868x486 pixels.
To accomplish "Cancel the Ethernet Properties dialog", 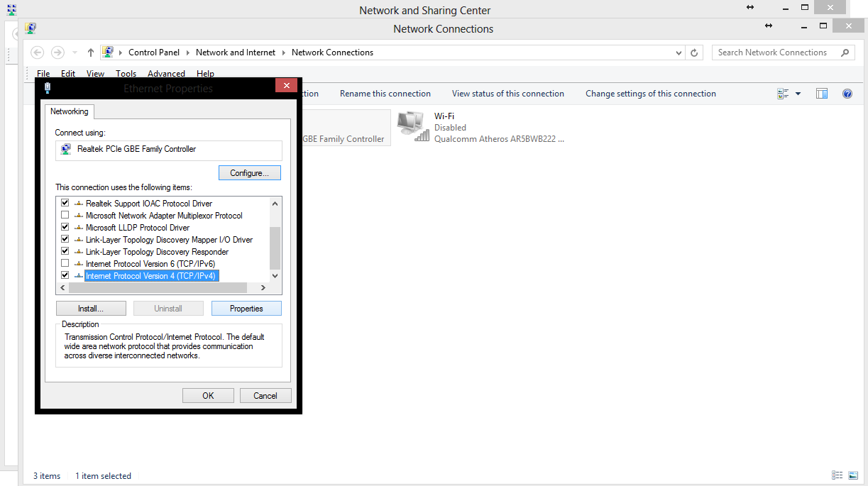I will click(x=265, y=396).
